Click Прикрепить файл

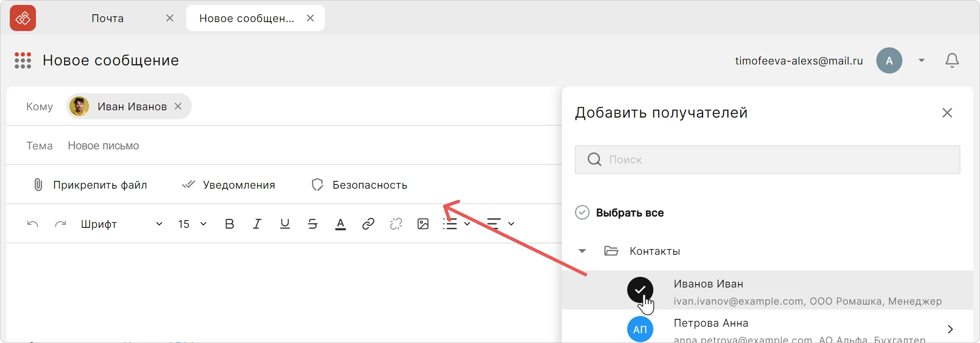(100, 185)
